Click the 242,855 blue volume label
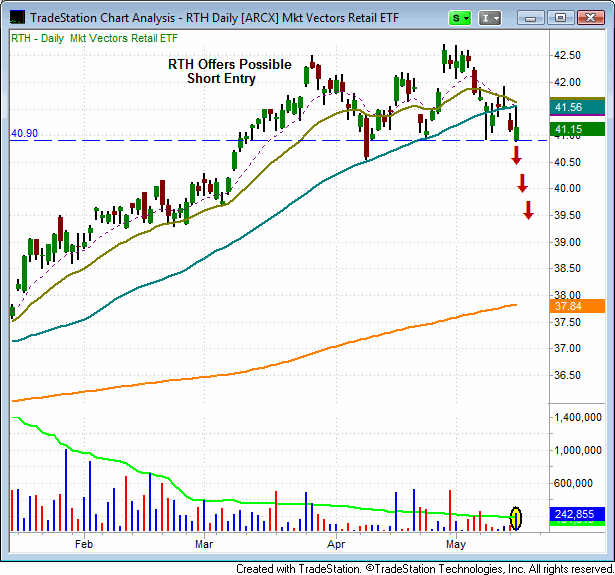The image size is (615, 575). [577, 514]
